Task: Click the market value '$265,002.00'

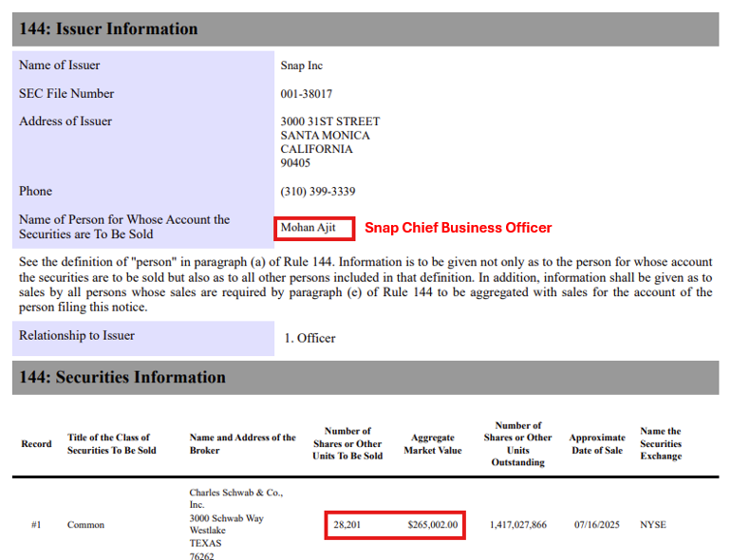Action: (x=433, y=525)
